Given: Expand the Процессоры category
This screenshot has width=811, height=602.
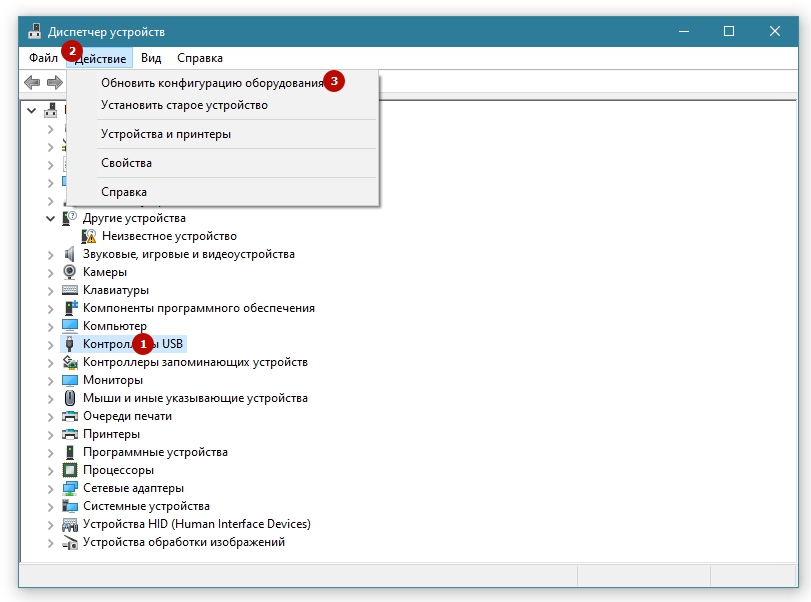Looking at the screenshot, I should click(50, 471).
